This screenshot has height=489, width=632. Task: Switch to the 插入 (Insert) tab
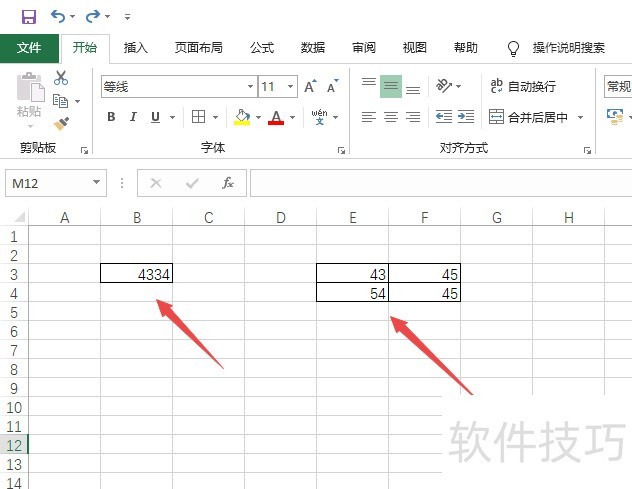[136, 47]
